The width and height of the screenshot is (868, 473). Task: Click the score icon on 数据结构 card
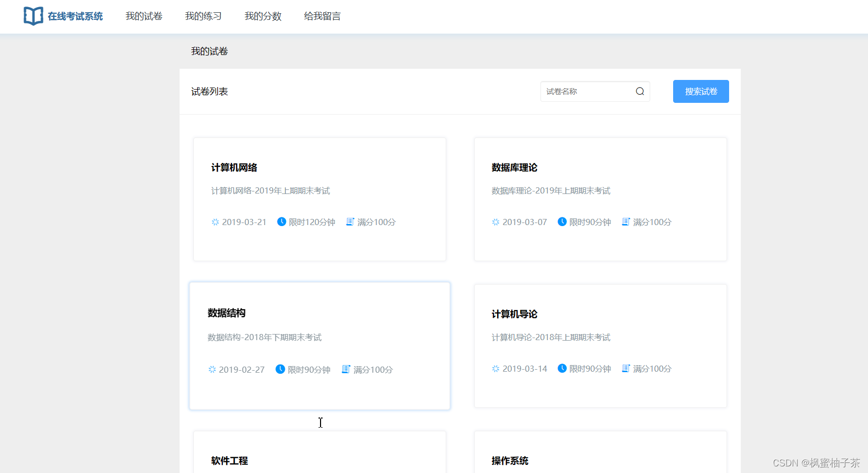point(346,369)
